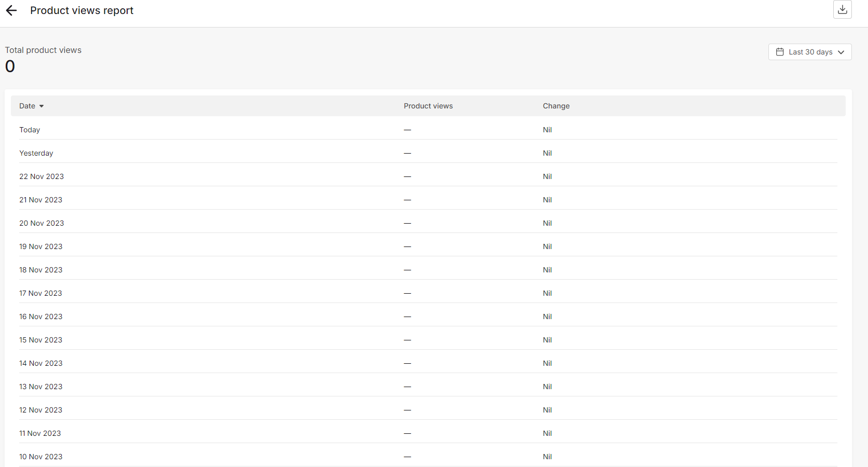The image size is (868, 467).
Task: Click the Total product views label
Action: (43, 50)
